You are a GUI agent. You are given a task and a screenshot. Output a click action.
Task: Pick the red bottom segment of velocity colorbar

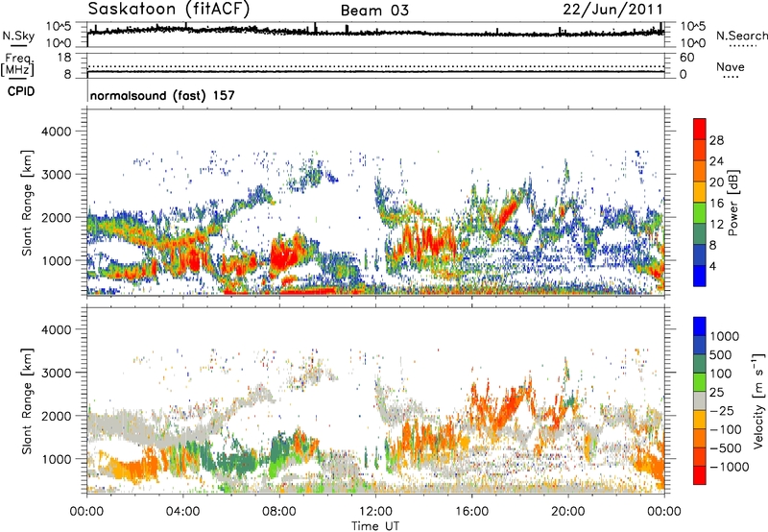pyautogui.click(x=700, y=475)
